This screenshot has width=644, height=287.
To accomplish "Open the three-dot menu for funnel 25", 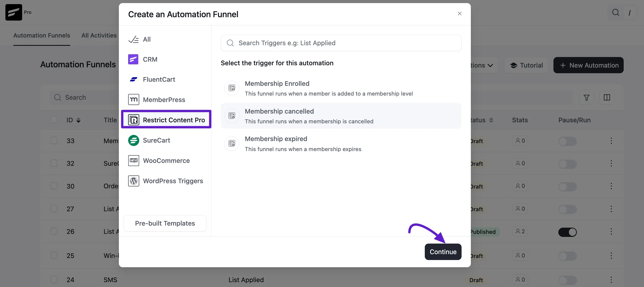I will [611, 255].
